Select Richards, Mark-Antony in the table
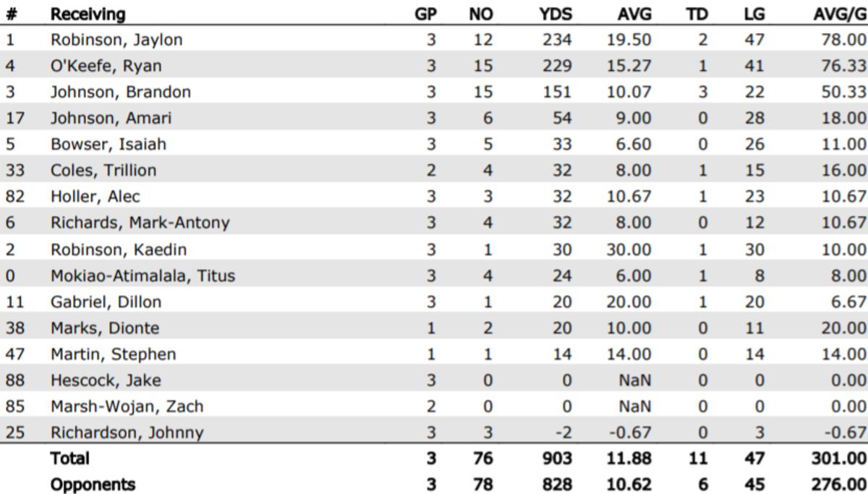 [140, 223]
